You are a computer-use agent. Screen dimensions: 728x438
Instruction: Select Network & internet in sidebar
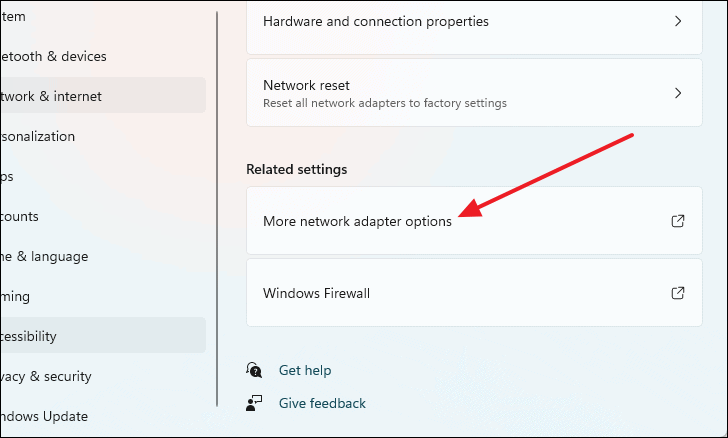103,95
